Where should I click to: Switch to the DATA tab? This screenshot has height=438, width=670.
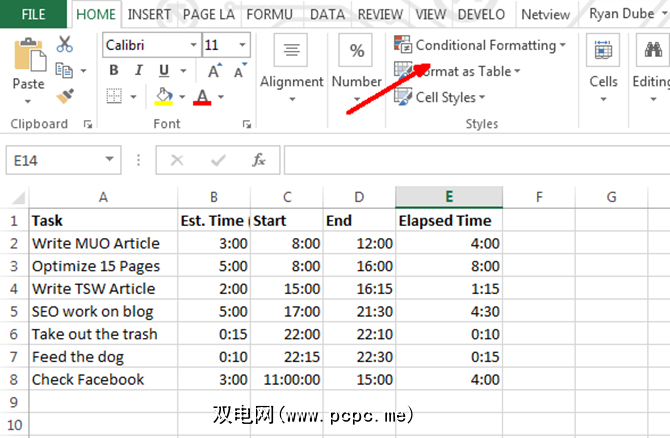[x=327, y=15]
